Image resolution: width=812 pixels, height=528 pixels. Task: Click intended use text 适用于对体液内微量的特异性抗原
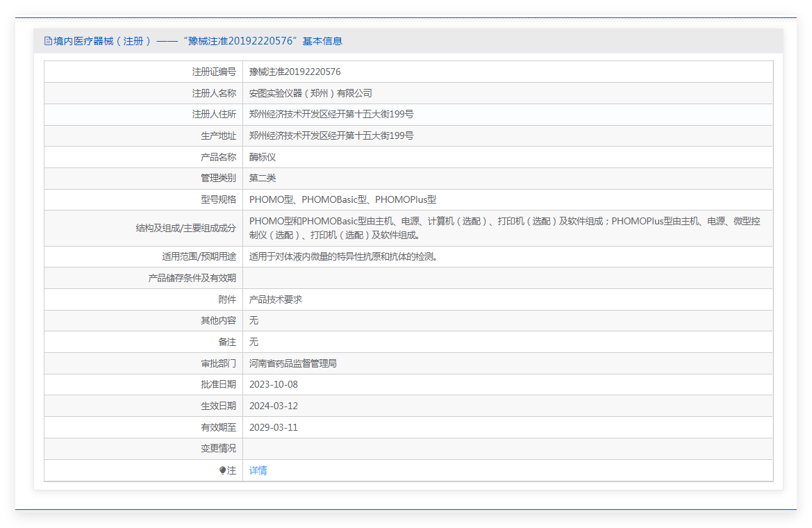tap(344, 256)
